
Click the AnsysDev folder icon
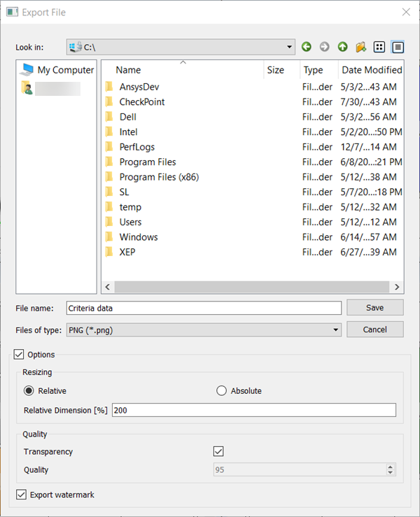(x=109, y=87)
